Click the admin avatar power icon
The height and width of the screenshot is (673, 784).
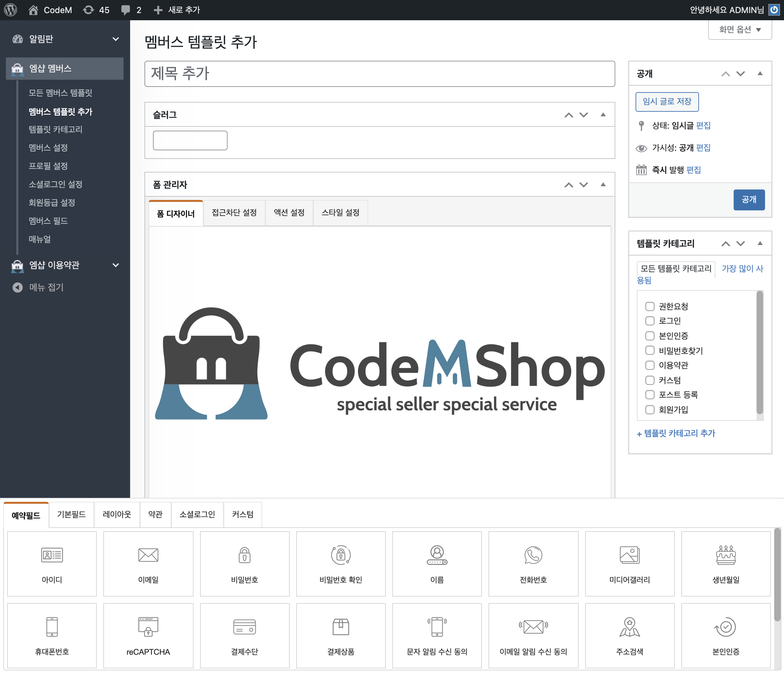(774, 10)
